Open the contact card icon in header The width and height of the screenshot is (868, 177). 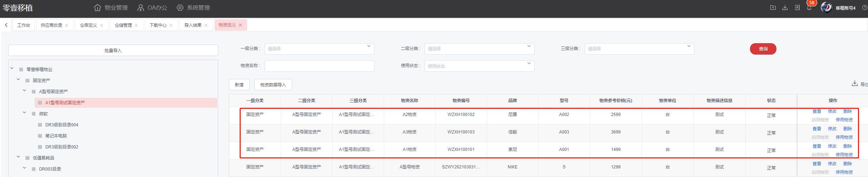click(797, 7)
